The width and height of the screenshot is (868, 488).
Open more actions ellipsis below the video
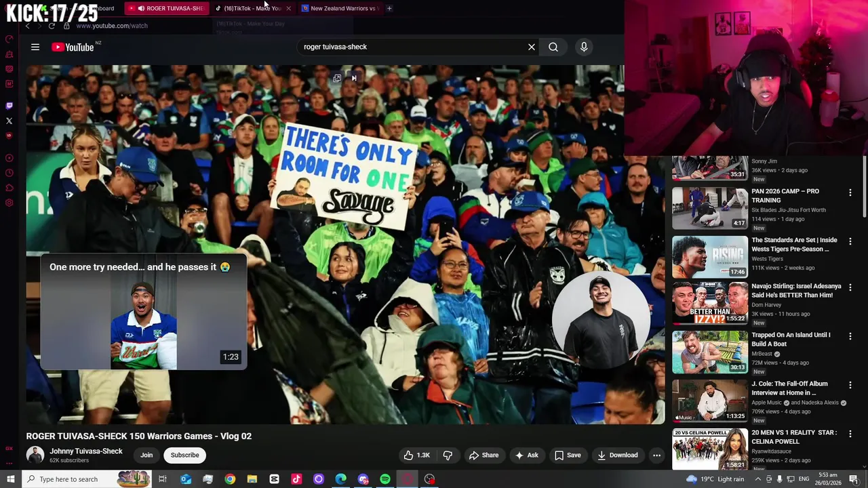click(x=656, y=455)
